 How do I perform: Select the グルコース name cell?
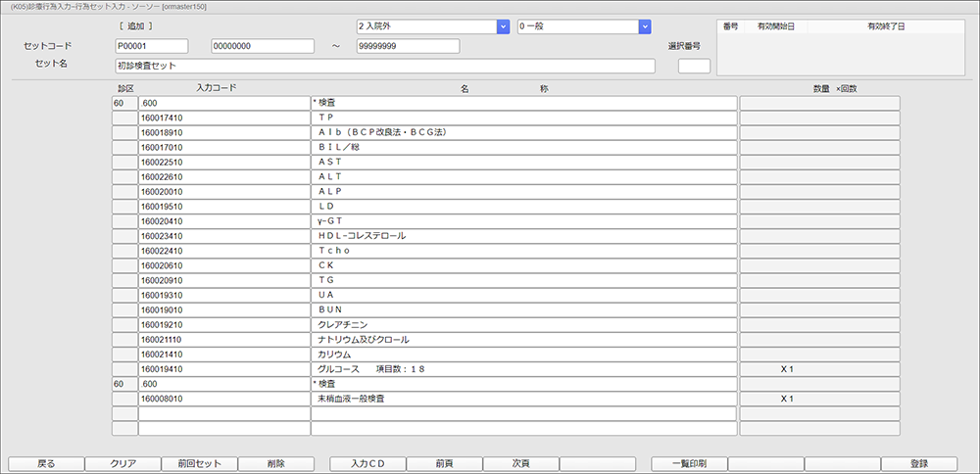click(523, 369)
